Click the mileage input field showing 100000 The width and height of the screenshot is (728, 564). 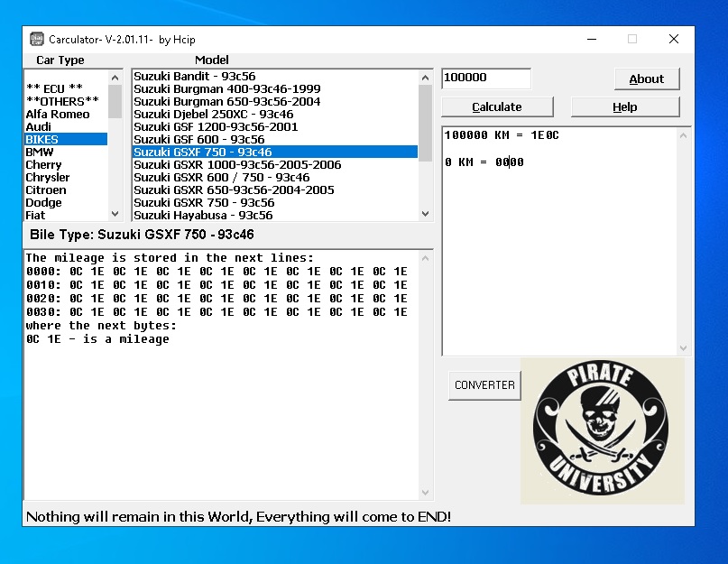pos(485,79)
